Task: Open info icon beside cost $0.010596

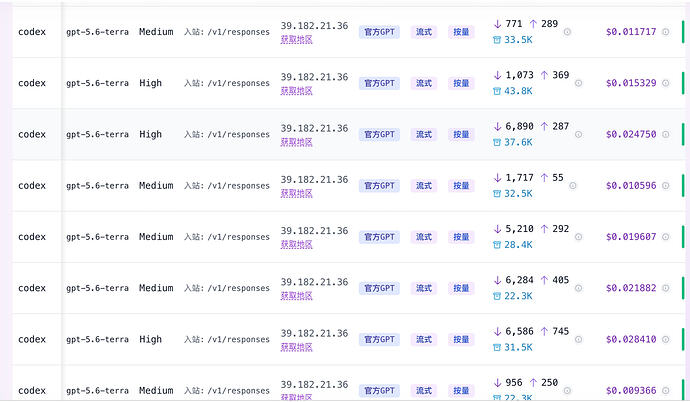Action: pos(665,186)
